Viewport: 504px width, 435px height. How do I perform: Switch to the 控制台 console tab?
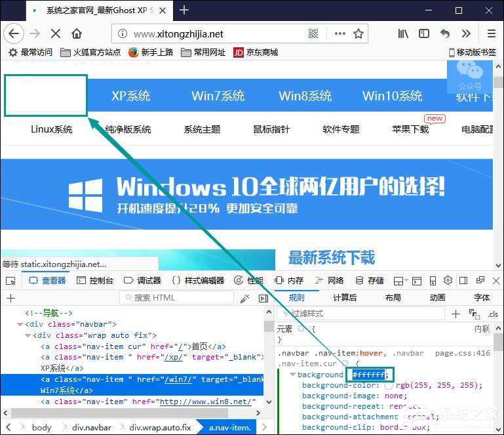click(95, 281)
